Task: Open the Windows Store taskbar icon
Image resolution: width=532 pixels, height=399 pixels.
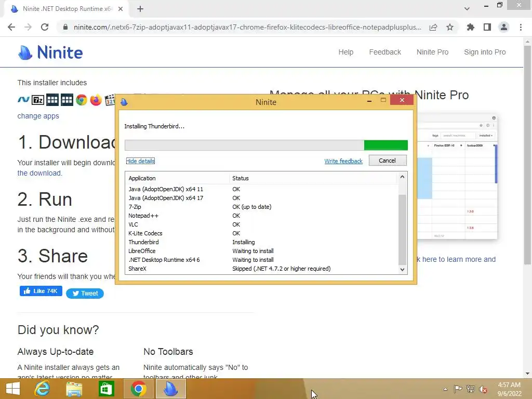Action: coord(106,389)
